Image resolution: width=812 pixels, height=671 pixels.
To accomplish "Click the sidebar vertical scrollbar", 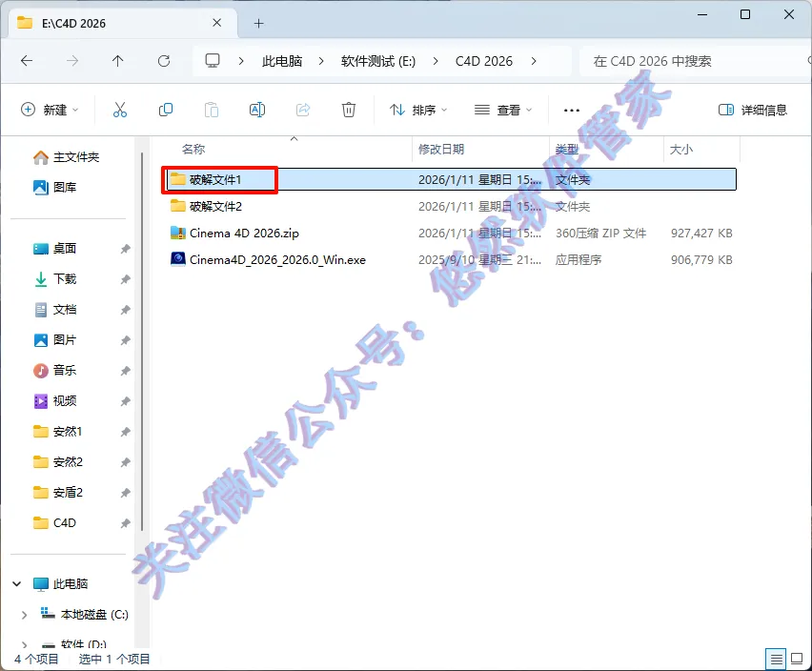I will (x=141, y=342).
